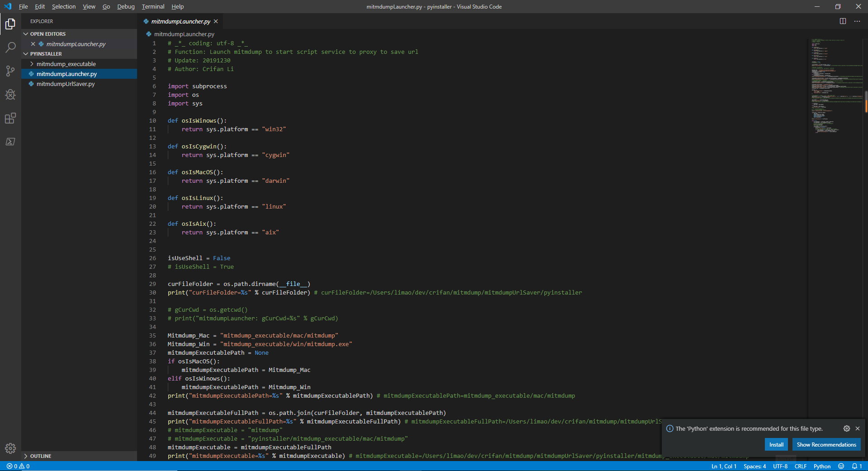Click CRLF line ending selector
Image resolution: width=868 pixels, height=471 pixels.
point(800,466)
